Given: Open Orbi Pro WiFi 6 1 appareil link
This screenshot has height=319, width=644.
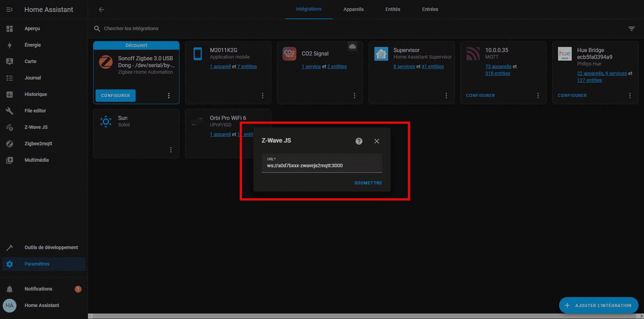Looking at the screenshot, I should tap(220, 134).
